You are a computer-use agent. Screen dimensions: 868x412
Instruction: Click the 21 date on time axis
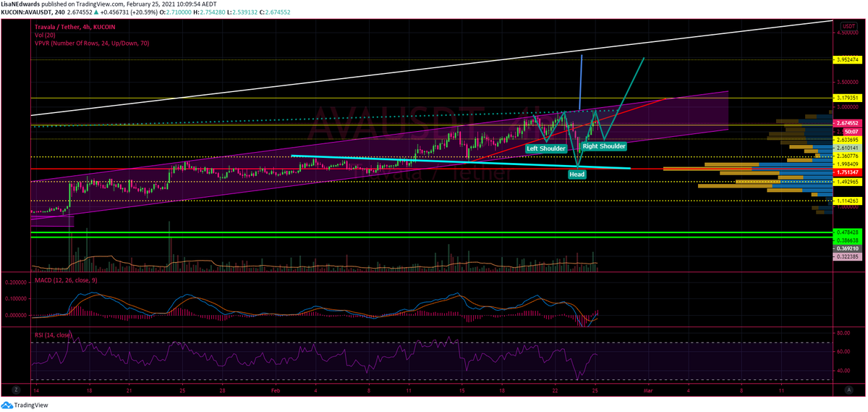click(128, 390)
